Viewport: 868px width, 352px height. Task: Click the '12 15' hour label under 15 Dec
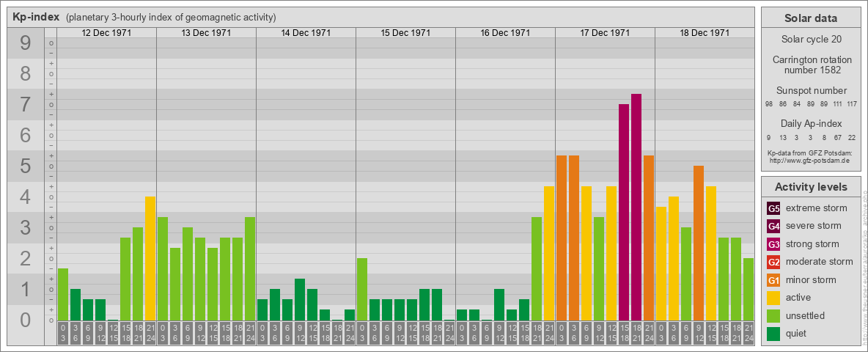412,333
